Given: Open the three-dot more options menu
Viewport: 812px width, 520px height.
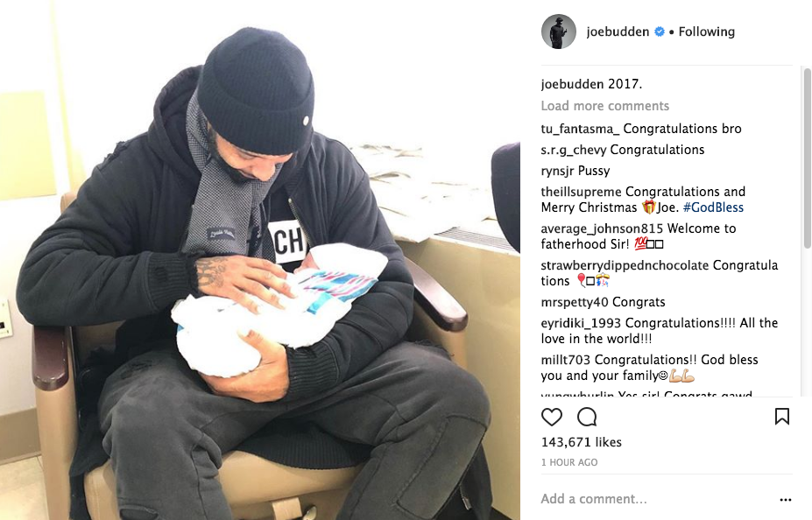Looking at the screenshot, I should pyautogui.click(x=786, y=500).
